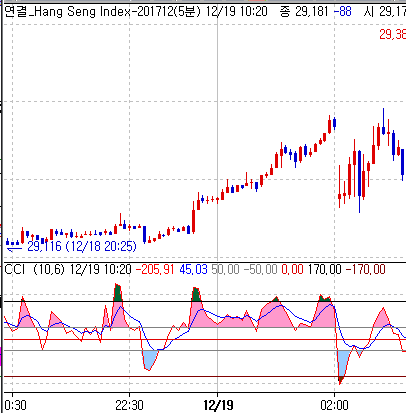The image size is (406, 413).
Task: Select the 02:00 time axis label
Action: 334,405
